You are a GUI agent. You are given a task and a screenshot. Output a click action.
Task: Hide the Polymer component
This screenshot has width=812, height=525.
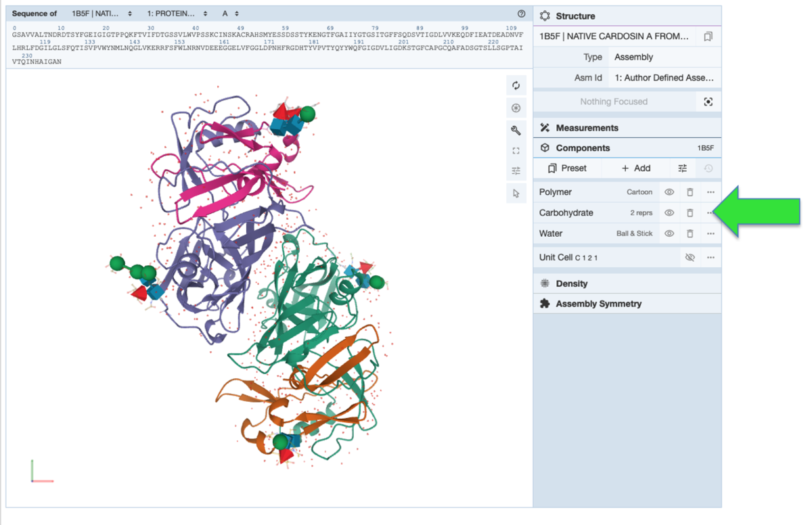pyautogui.click(x=669, y=192)
